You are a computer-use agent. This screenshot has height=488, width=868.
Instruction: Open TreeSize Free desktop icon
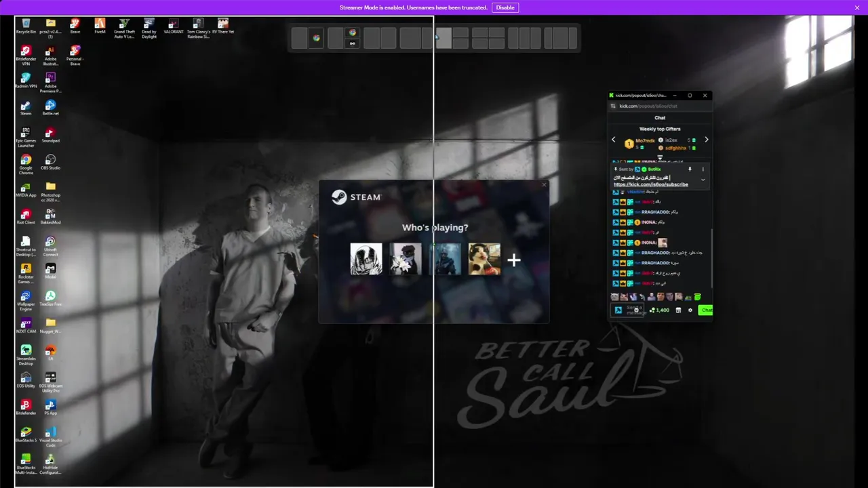(50, 298)
